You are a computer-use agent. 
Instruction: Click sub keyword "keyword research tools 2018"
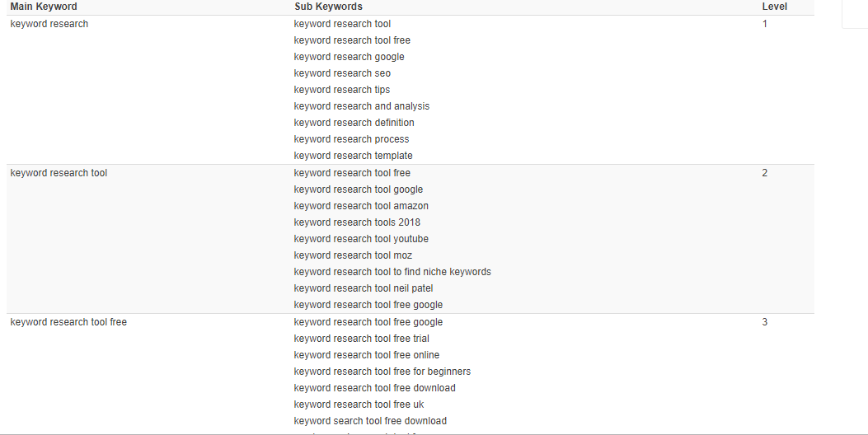(x=357, y=222)
